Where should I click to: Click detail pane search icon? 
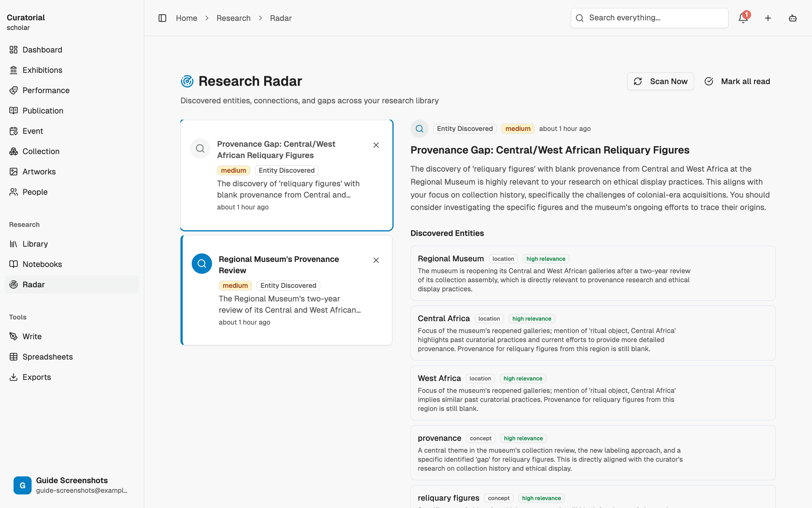point(420,129)
